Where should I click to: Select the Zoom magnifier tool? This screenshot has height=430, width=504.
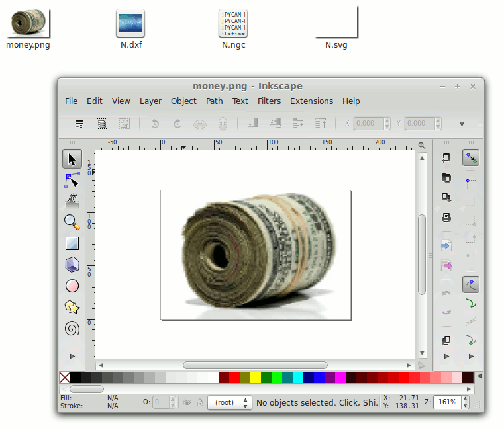[72, 222]
